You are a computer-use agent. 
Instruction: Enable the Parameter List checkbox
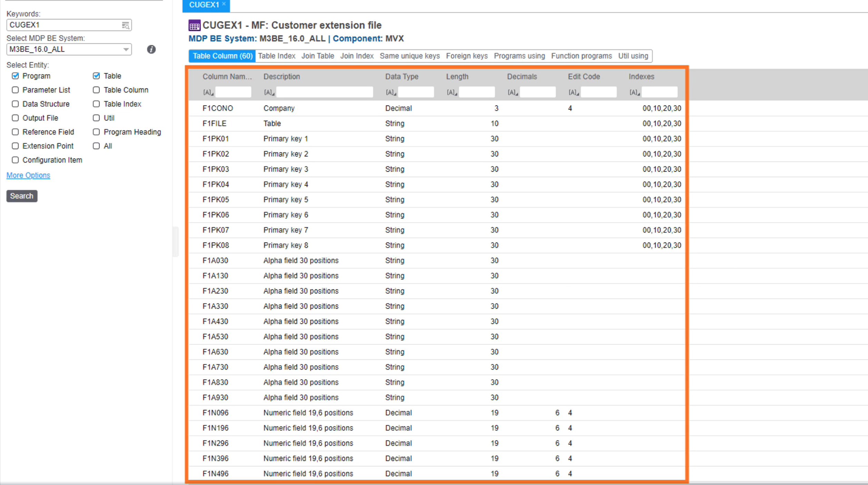point(15,90)
